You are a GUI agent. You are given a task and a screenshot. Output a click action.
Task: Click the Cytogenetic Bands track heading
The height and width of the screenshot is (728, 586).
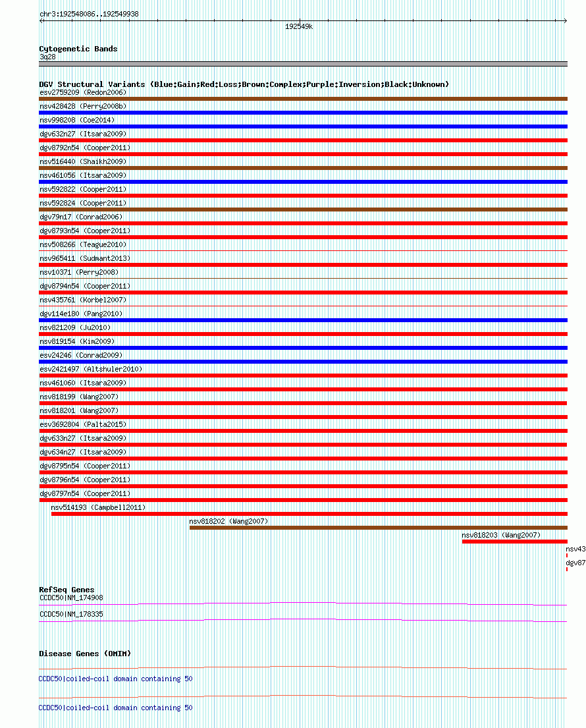coord(78,49)
